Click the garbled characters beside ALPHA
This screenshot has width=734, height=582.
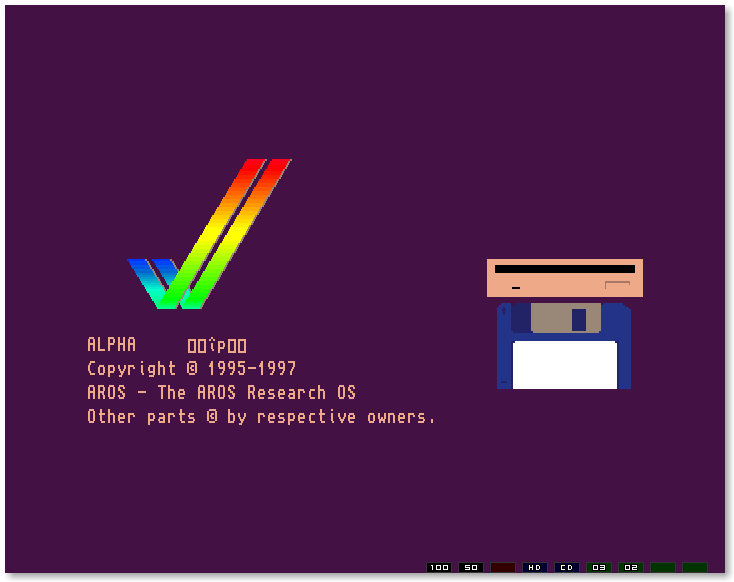coord(217,346)
